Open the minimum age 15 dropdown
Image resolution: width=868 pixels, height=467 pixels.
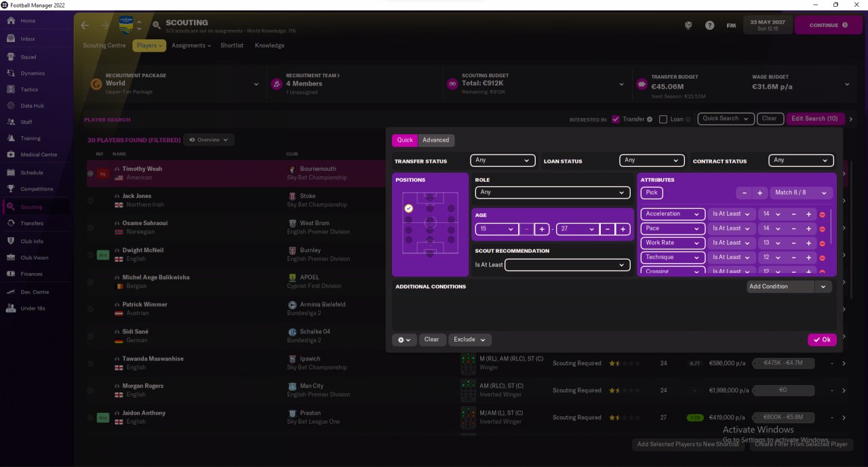pos(497,229)
